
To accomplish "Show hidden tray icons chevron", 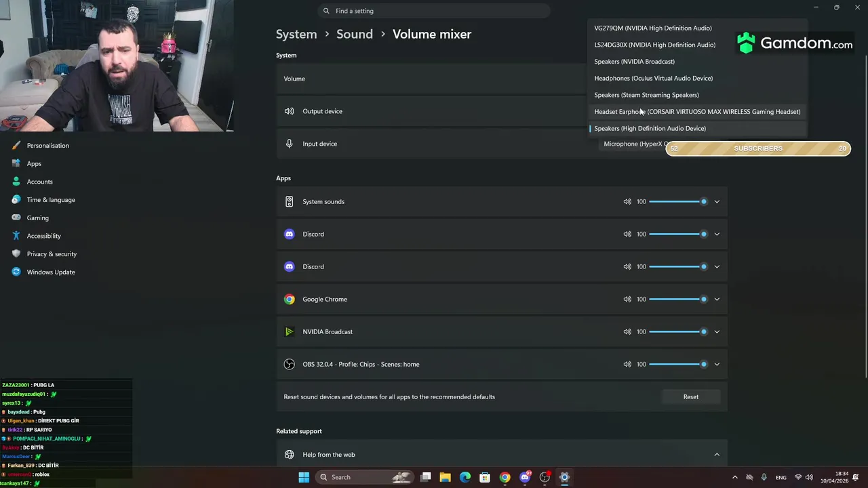I will click(x=734, y=477).
